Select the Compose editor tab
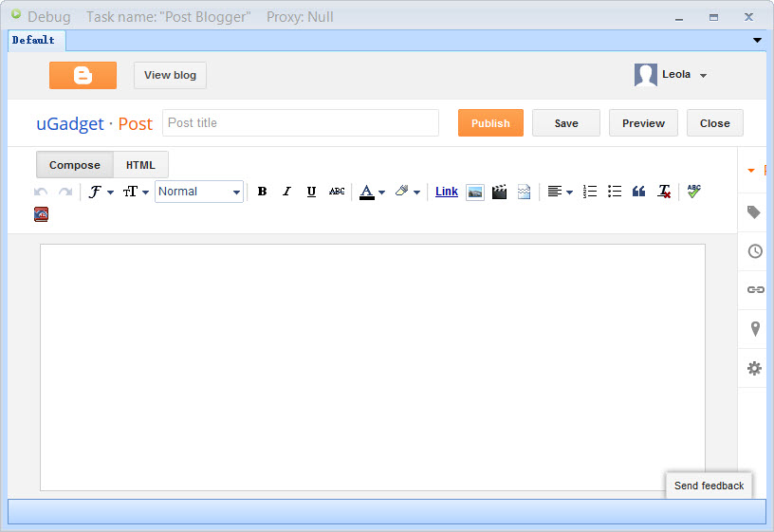The image size is (774, 532). 75,165
